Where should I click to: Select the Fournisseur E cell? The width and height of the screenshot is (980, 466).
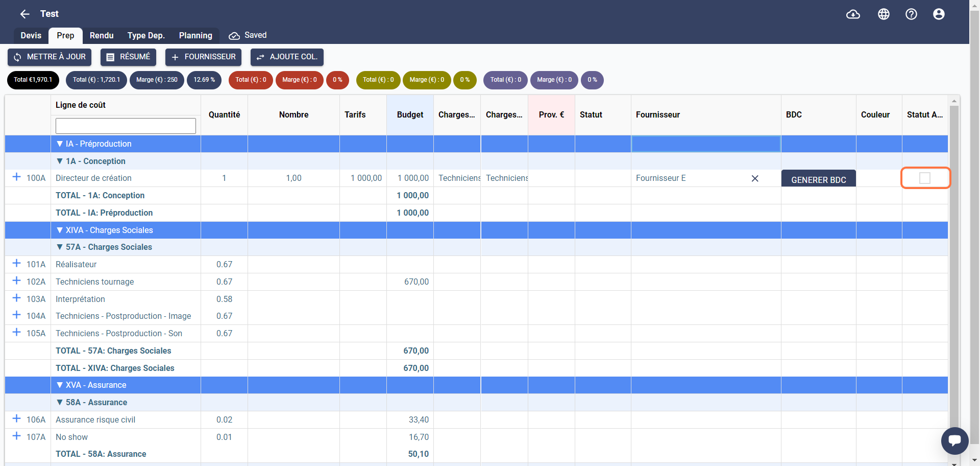706,178
